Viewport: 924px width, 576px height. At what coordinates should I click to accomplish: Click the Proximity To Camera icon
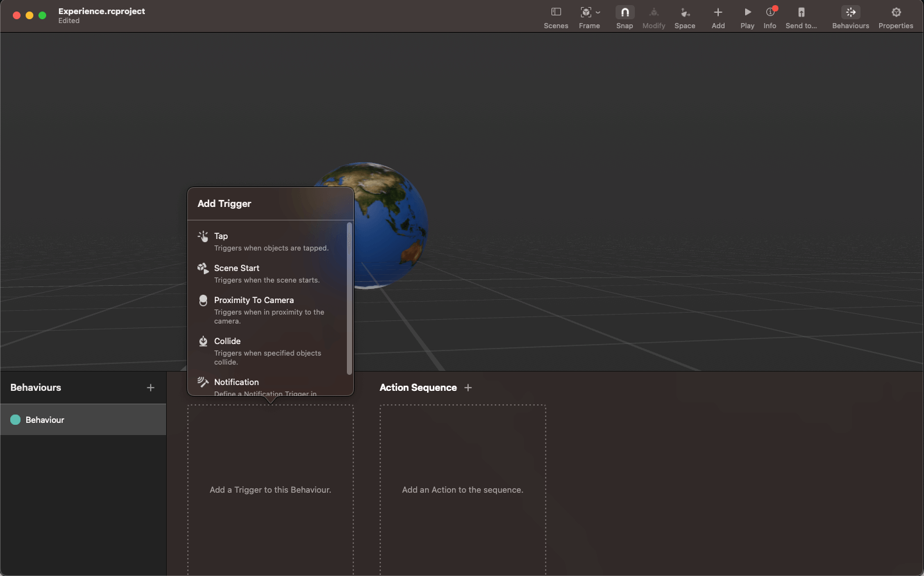click(203, 300)
